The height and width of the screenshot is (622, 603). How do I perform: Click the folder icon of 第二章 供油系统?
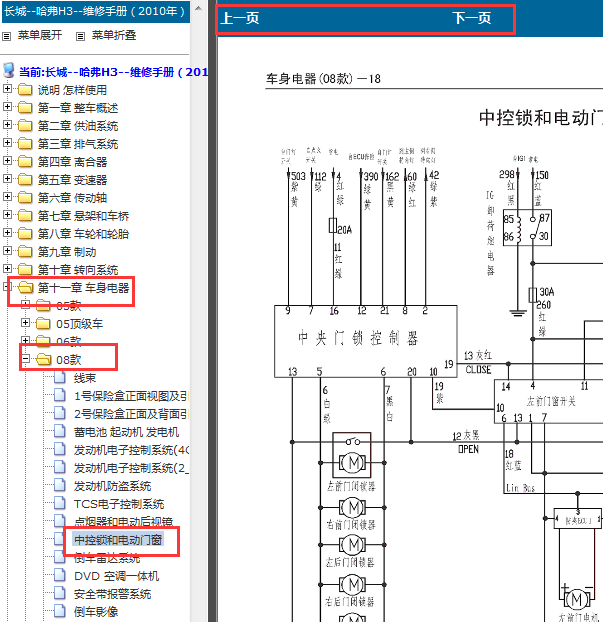(x=25, y=125)
